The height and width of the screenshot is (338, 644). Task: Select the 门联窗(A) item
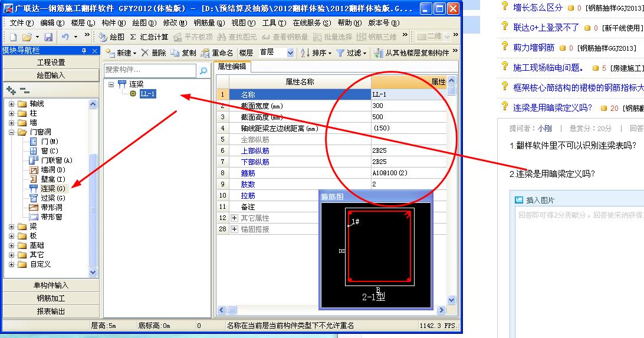pos(51,160)
